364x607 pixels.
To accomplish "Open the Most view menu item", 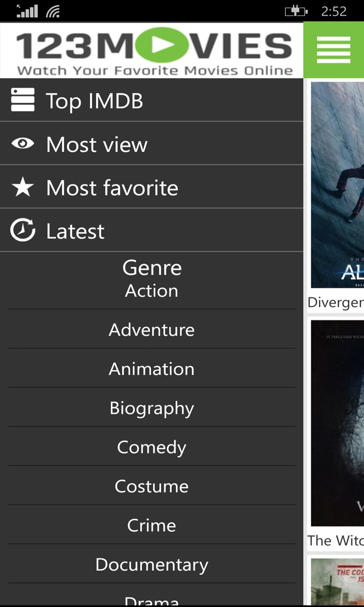I will (152, 144).
